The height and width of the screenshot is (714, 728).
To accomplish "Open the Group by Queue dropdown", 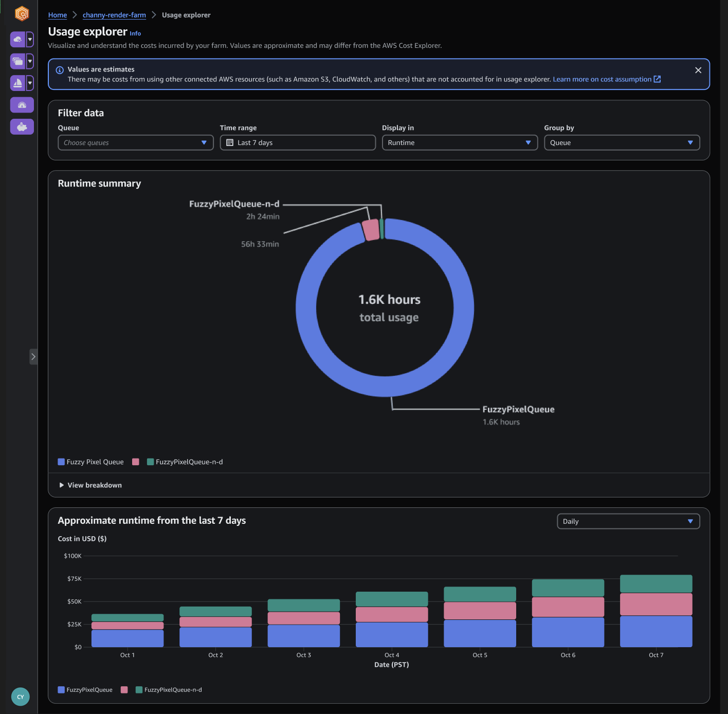I will [622, 143].
